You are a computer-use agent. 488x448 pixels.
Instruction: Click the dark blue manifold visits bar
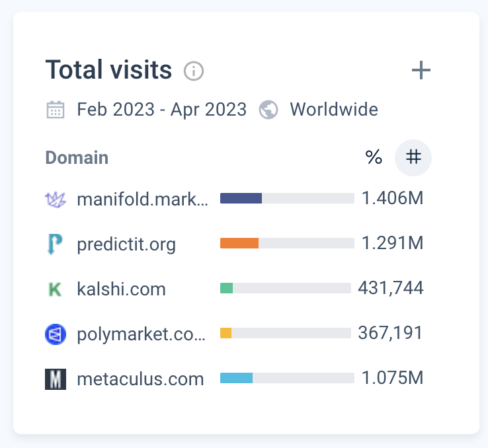[241, 198]
